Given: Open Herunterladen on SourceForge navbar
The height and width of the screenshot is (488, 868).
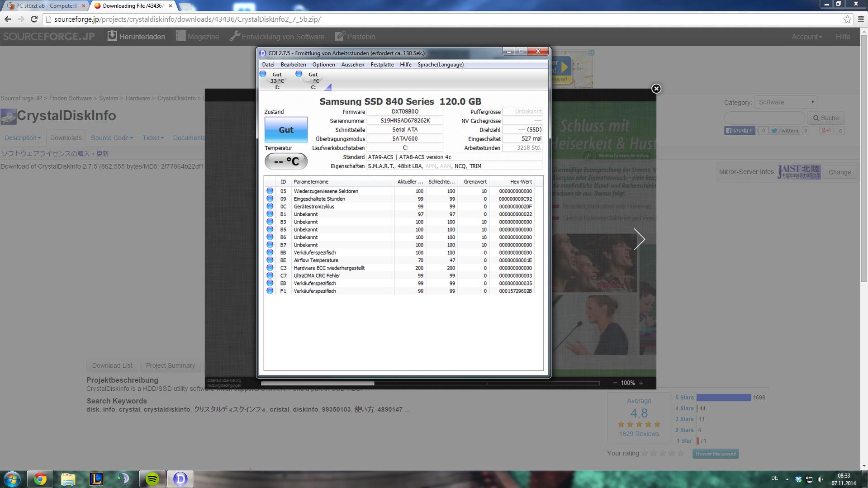Looking at the screenshot, I should point(136,37).
